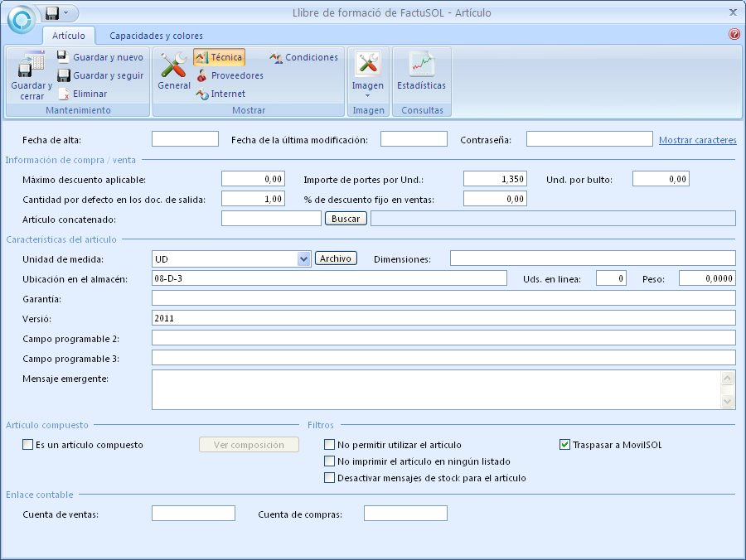Delete the article with Eliminar
Screen dimensions: 746x560
coord(82,94)
